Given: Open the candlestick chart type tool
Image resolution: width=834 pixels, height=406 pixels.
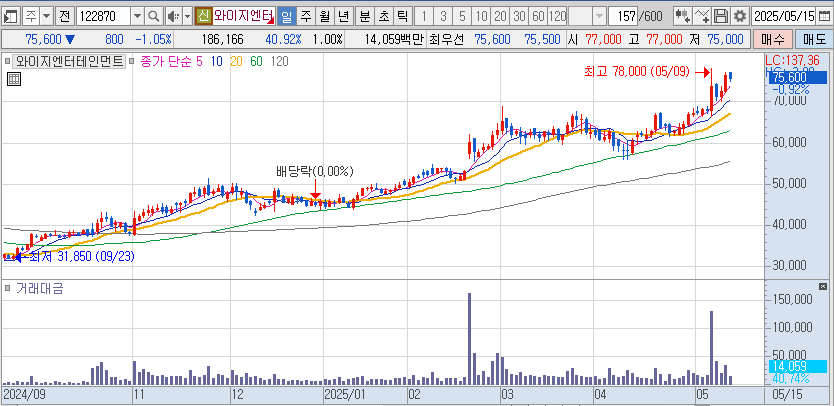Looking at the screenshot, I should [x=682, y=17].
